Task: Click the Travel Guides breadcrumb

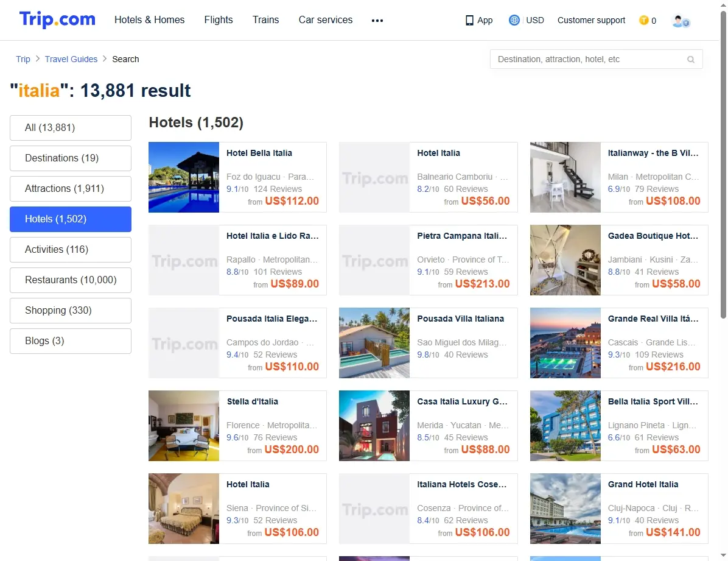Action: (x=71, y=59)
